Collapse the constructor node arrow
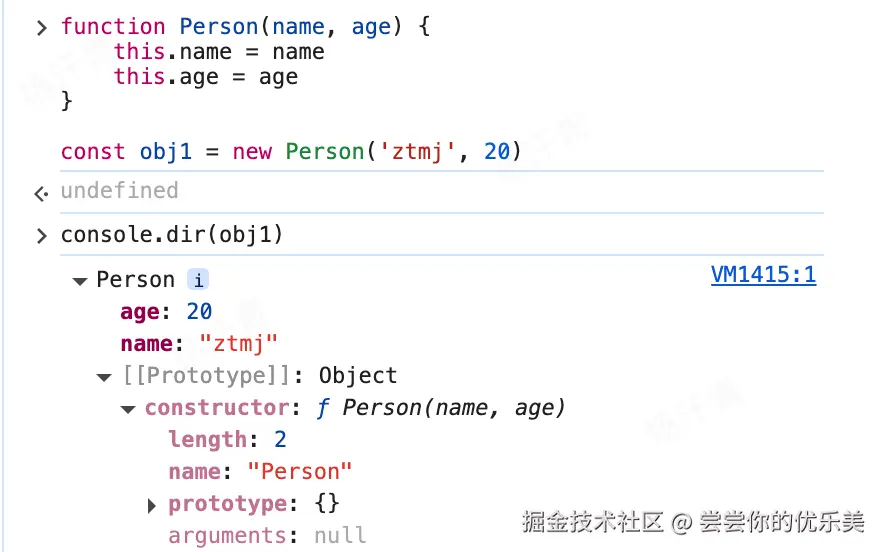 coord(128,409)
